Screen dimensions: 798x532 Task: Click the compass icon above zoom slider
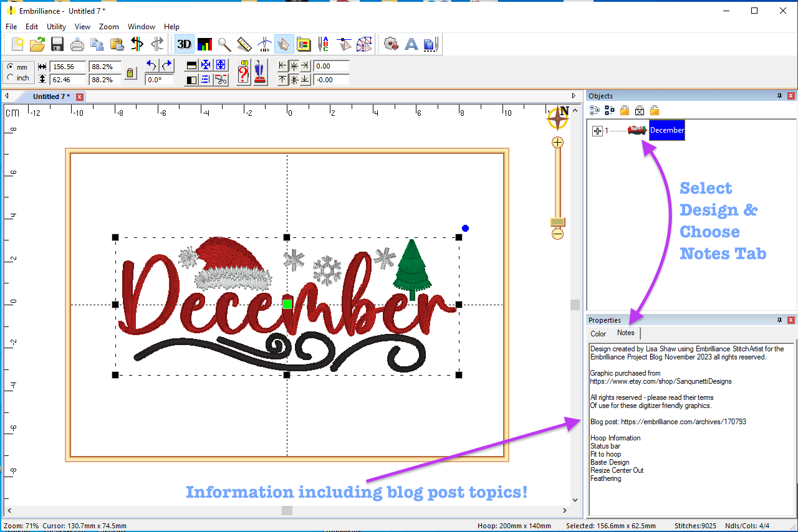558,118
